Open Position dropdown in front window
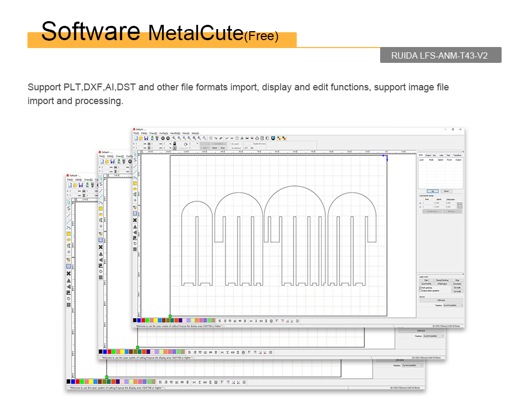528x420 pixels. (453, 305)
